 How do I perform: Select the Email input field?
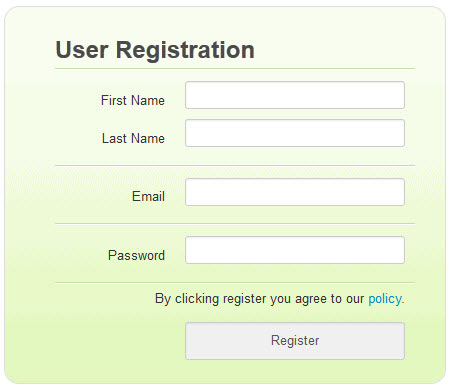(295, 192)
